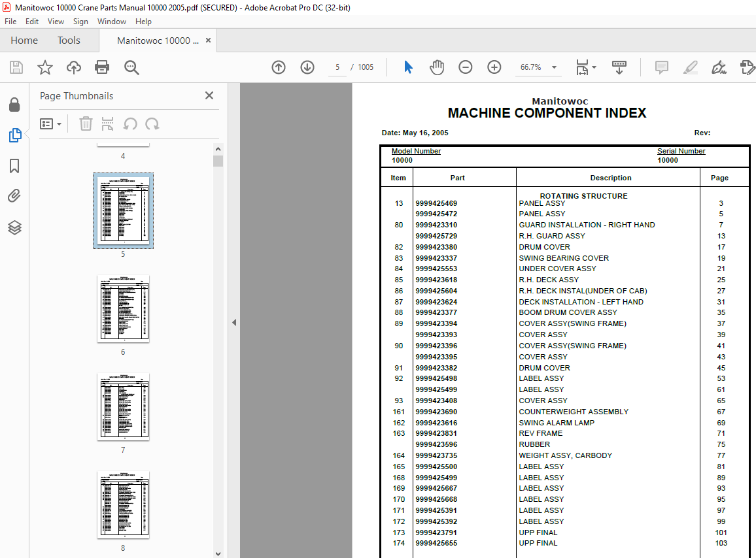Toggle the Page Thumbnails sidebar icon

coord(15,135)
